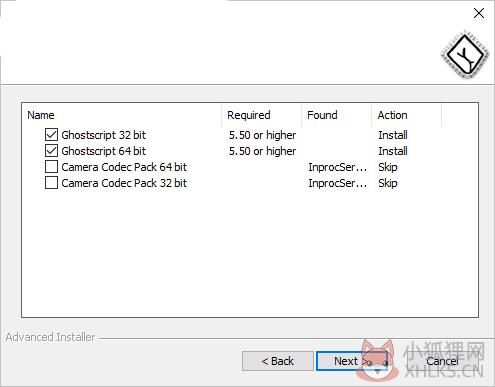Sort by the Name column header
The image size is (495, 387).
(121, 115)
